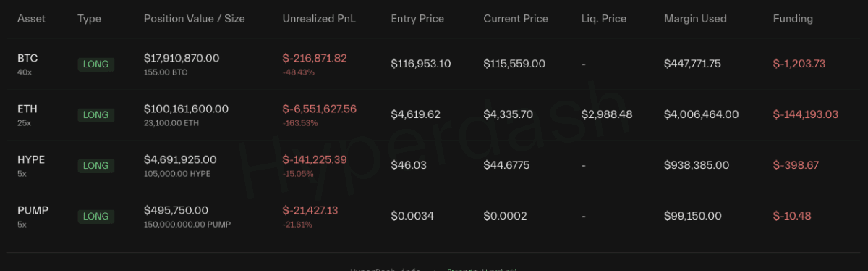Sort by the Unrealized PnL column header
Viewport: 868px width, 271px height.
(x=320, y=19)
